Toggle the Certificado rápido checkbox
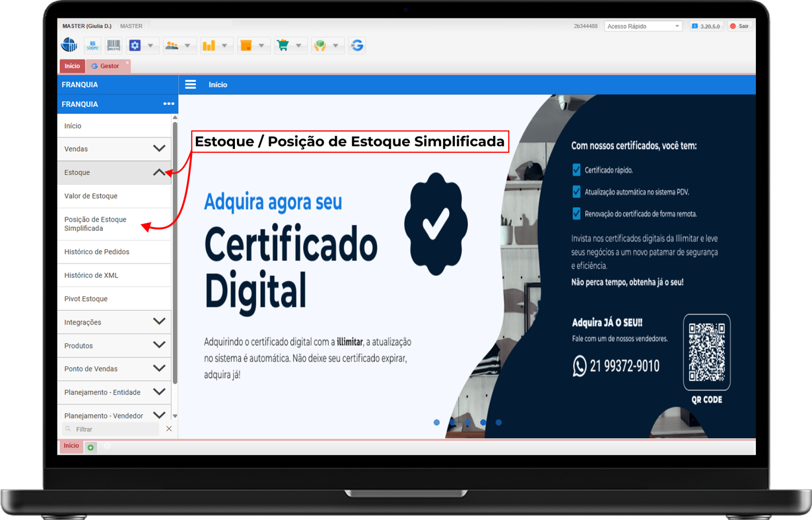This screenshot has height=520, width=812. coord(576,170)
